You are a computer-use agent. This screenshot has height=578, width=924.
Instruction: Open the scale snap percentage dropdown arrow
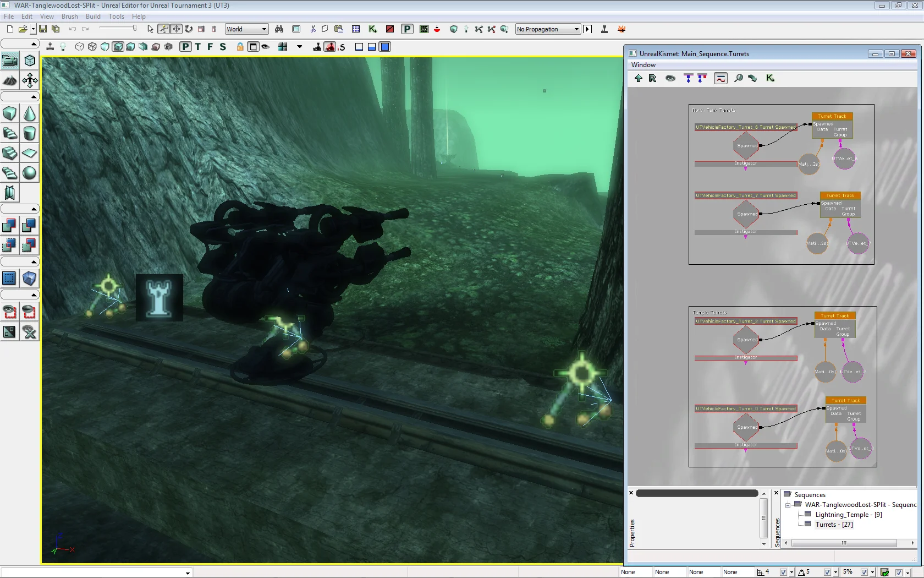872,572
